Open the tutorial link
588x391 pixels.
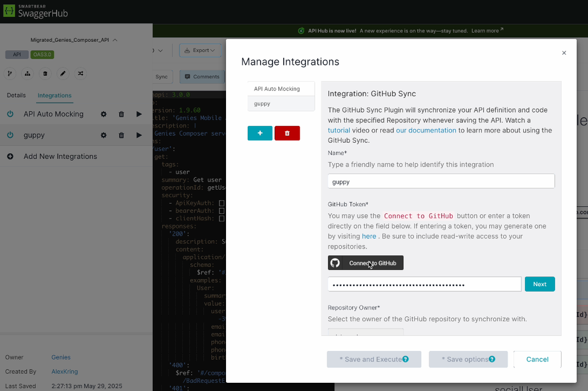[338, 130]
